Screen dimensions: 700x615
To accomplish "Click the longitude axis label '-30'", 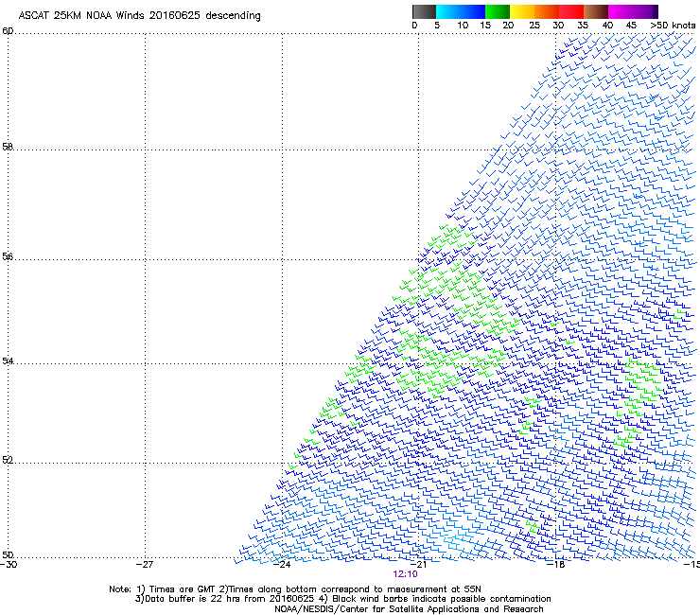I will [x=9, y=565].
